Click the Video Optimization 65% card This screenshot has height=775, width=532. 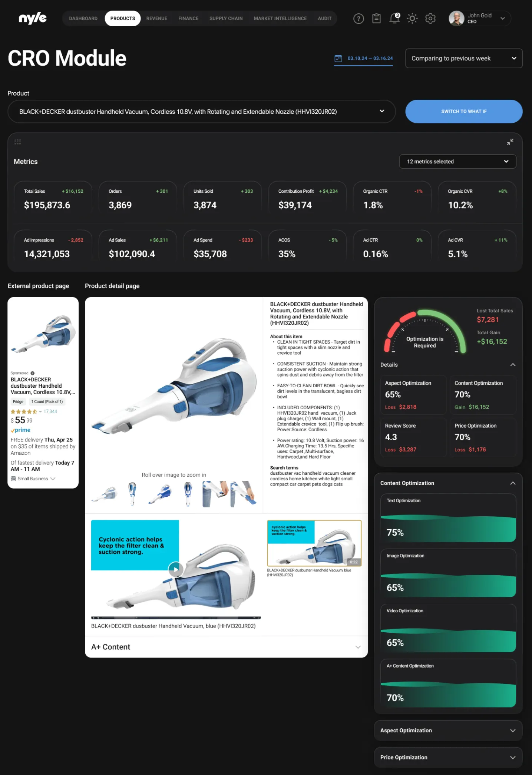448,628
